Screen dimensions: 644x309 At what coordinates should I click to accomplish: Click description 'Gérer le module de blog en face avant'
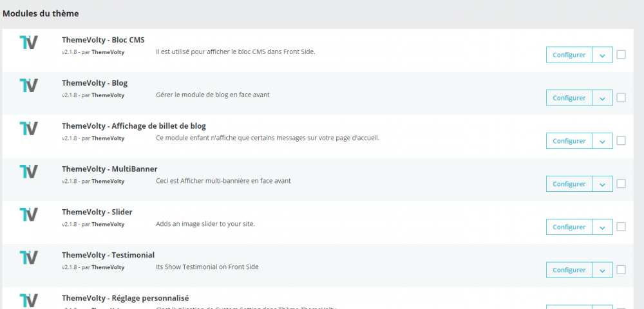click(x=213, y=95)
